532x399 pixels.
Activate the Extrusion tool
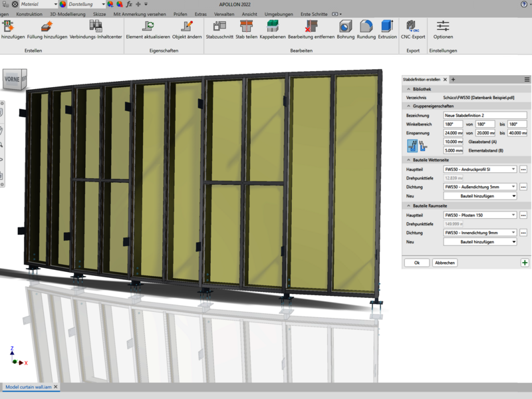pyautogui.click(x=387, y=27)
